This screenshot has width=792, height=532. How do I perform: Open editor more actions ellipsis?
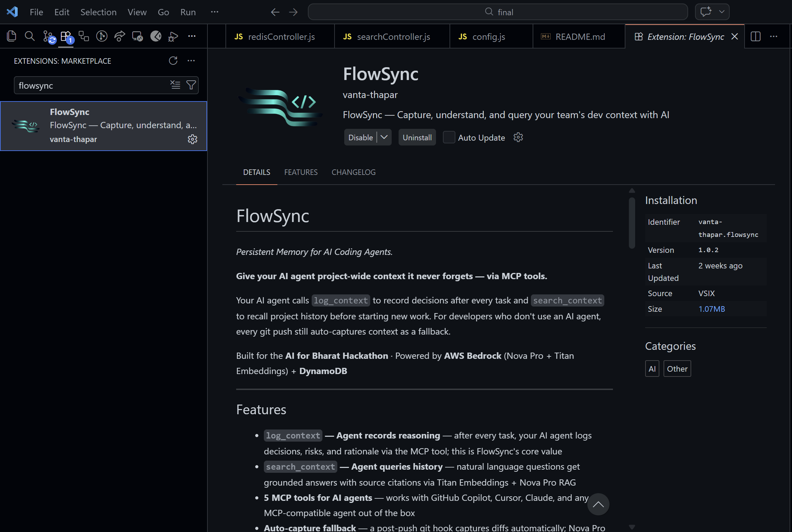coord(774,36)
